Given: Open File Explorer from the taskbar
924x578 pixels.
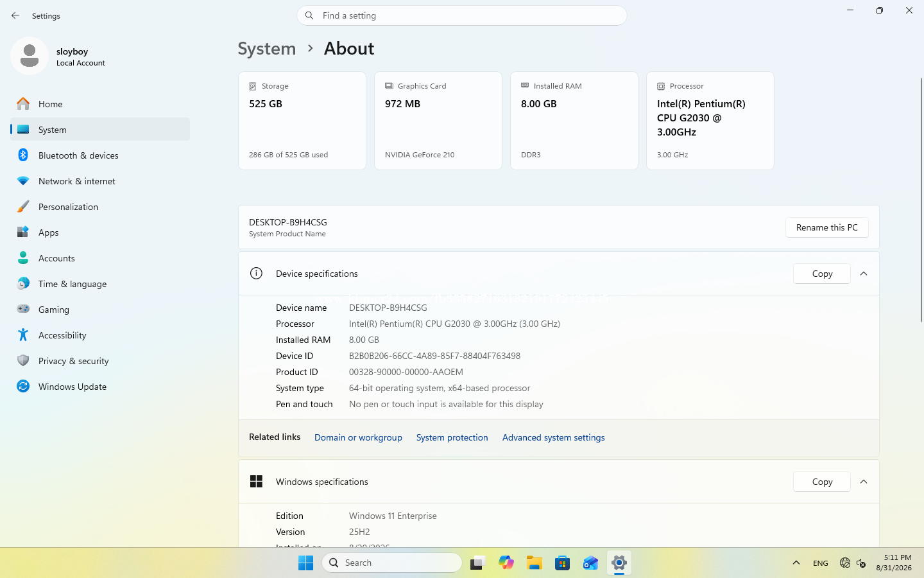Looking at the screenshot, I should (535, 563).
